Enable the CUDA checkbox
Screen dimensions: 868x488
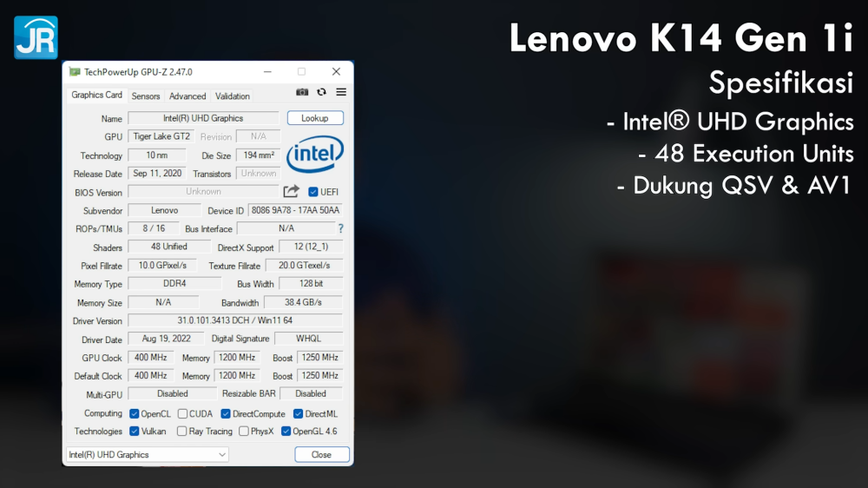[x=182, y=414]
